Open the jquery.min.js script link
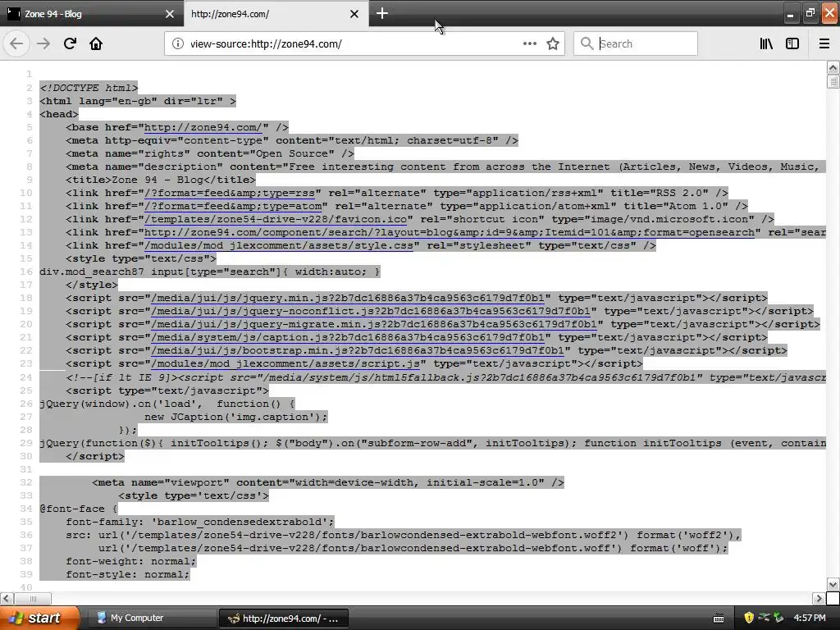 pyautogui.click(x=348, y=298)
